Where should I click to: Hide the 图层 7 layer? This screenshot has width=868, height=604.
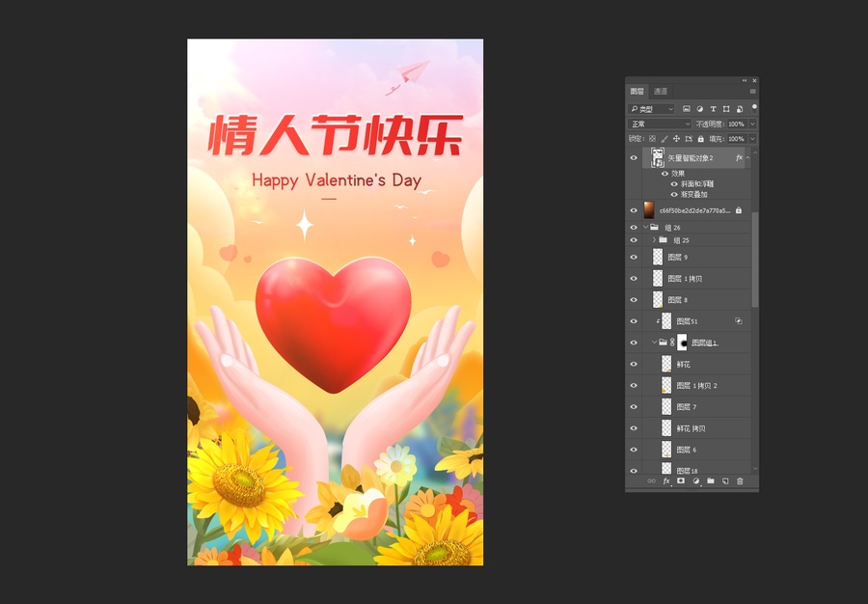(x=634, y=406)
